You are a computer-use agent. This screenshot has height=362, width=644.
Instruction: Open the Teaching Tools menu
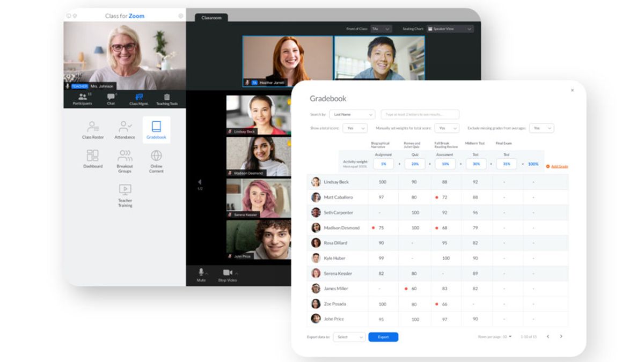tap(167, 99)
